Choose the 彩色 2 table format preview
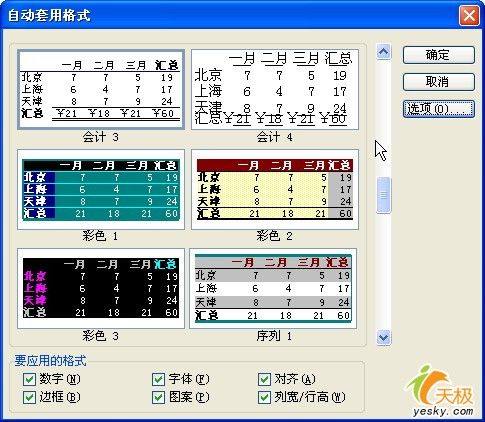 pos(275,190)
